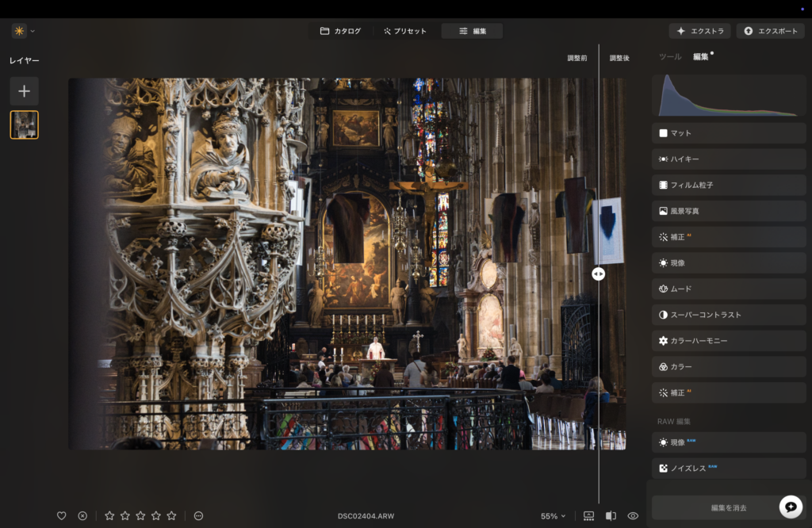Click the before/after slider handle

(x=598, y=274)
